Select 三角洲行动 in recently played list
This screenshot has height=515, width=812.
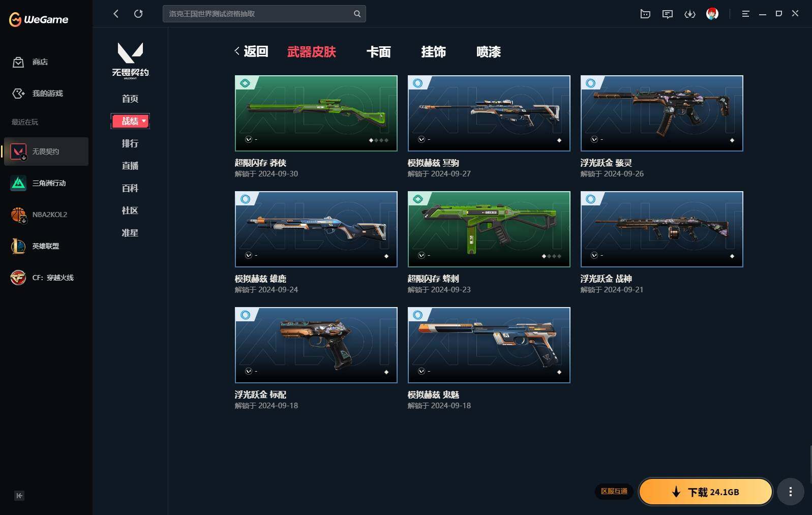coord(46,183)
